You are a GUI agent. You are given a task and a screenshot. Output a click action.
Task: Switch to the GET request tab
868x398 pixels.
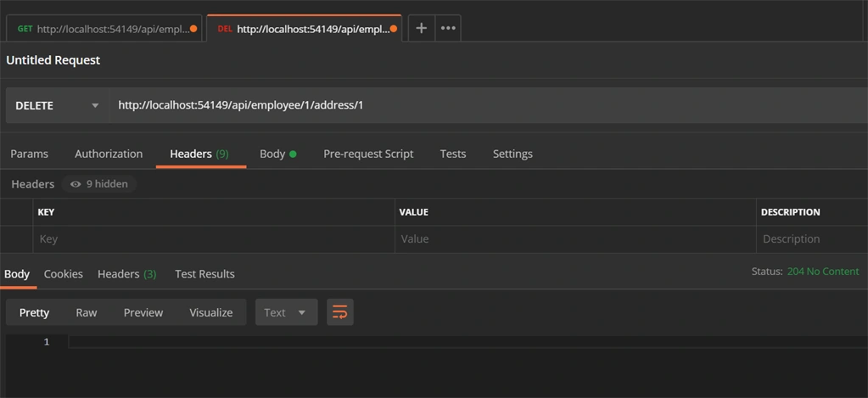[104, 29]
